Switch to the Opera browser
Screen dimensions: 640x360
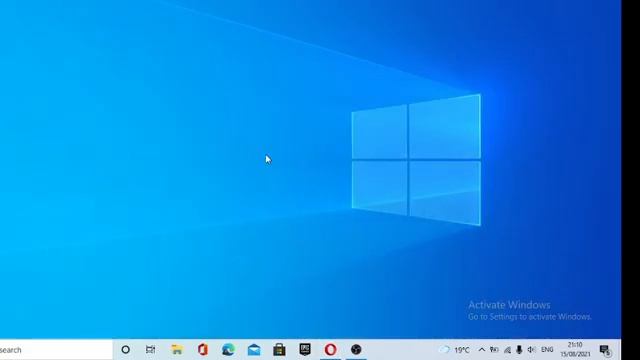pyautogui.click(x=331, y=350)
